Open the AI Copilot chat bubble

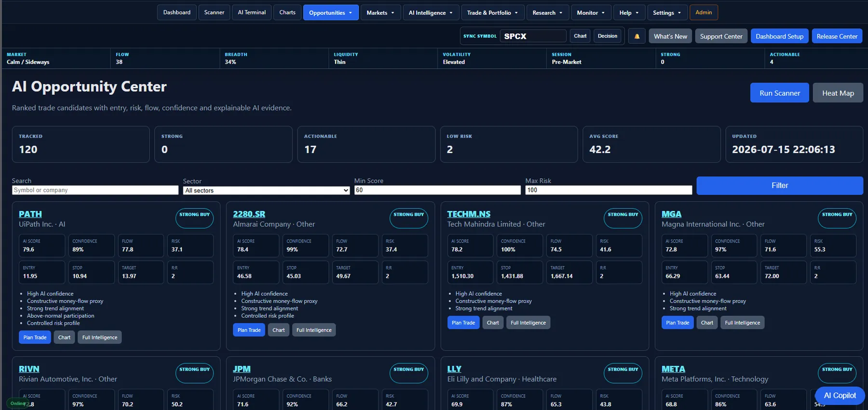point(840,396)
